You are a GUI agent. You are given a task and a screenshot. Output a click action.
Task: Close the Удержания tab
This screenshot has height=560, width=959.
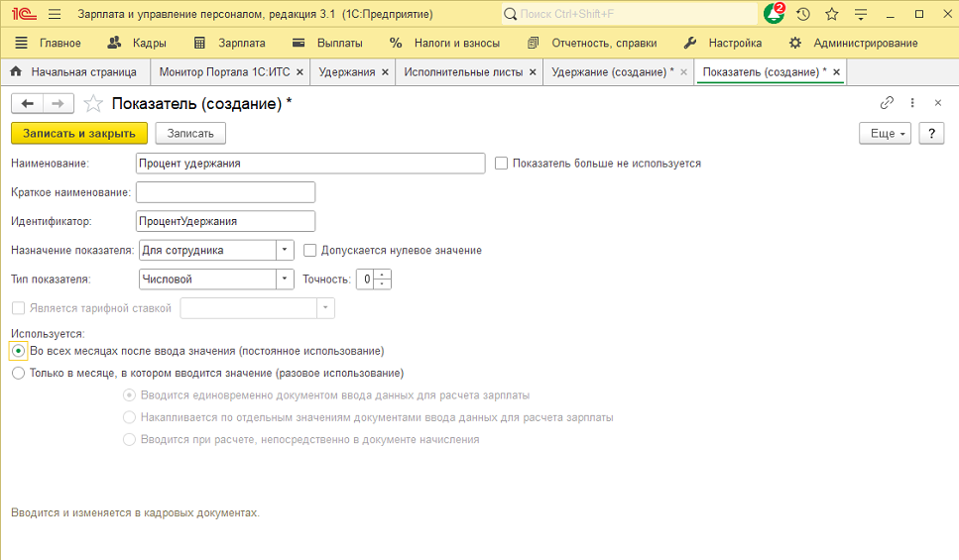386,72
